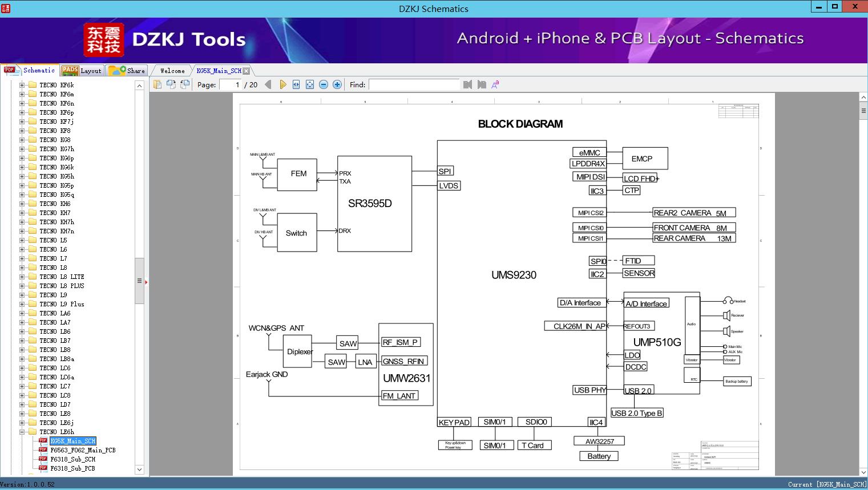
Task: Click the Find text input field
Action: (x=414, y=84)
